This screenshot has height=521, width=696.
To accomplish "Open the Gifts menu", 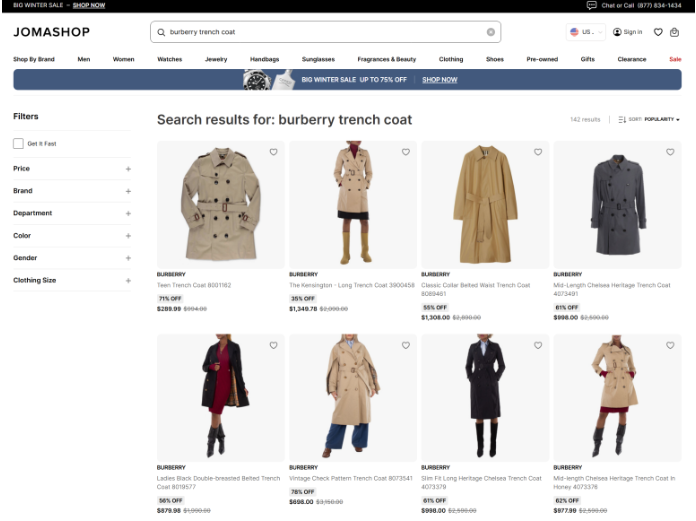I will tap(588, 59).
